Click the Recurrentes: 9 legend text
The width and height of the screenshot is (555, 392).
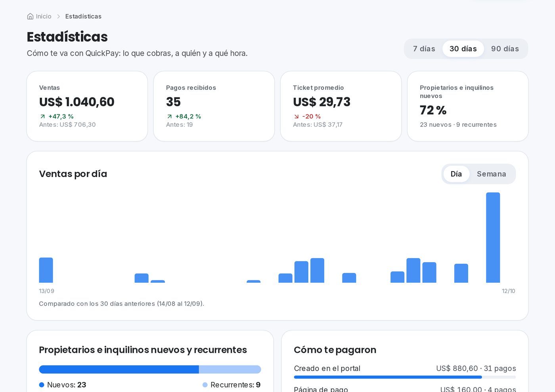pos(235,385)
